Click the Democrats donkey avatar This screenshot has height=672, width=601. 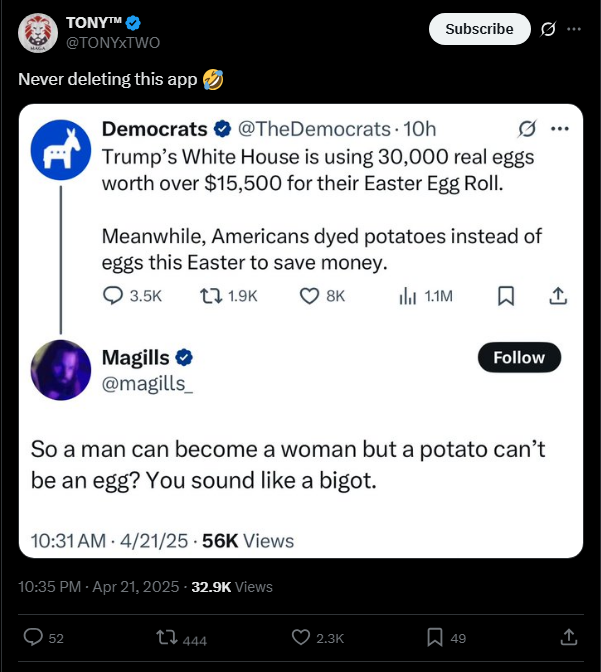click(x=61, y=150)
